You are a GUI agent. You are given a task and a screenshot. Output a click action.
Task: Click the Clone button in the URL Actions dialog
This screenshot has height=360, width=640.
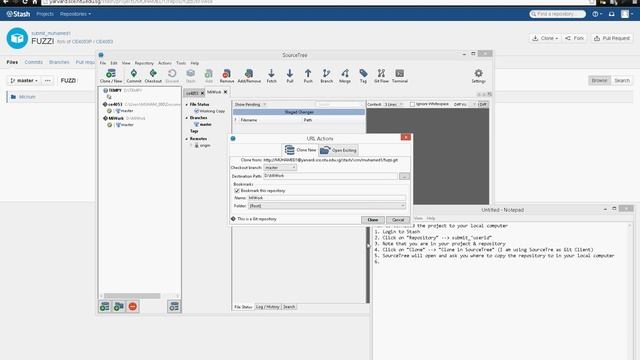pos(373,220)
